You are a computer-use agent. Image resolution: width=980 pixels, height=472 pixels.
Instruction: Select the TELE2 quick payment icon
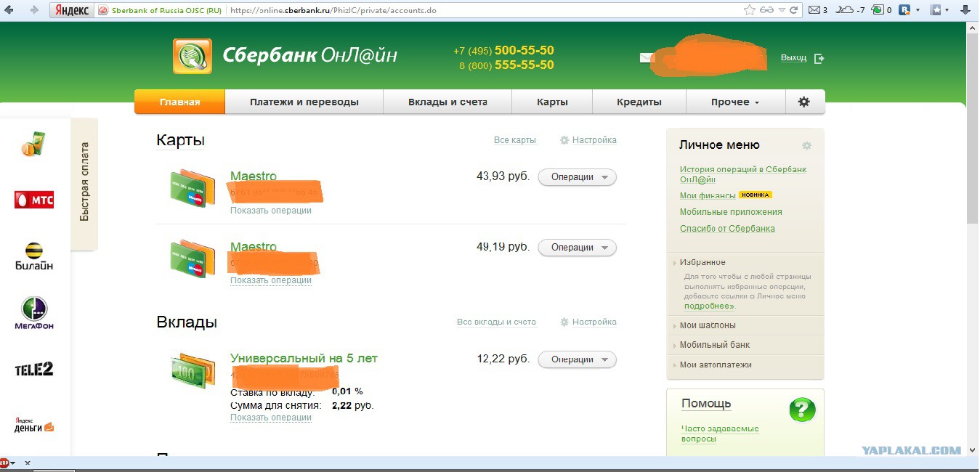(x=34, y=369)
